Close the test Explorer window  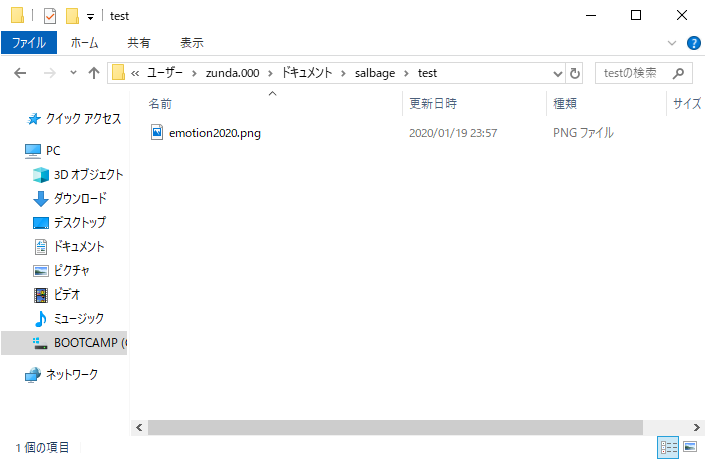click(x=682, y=15)
